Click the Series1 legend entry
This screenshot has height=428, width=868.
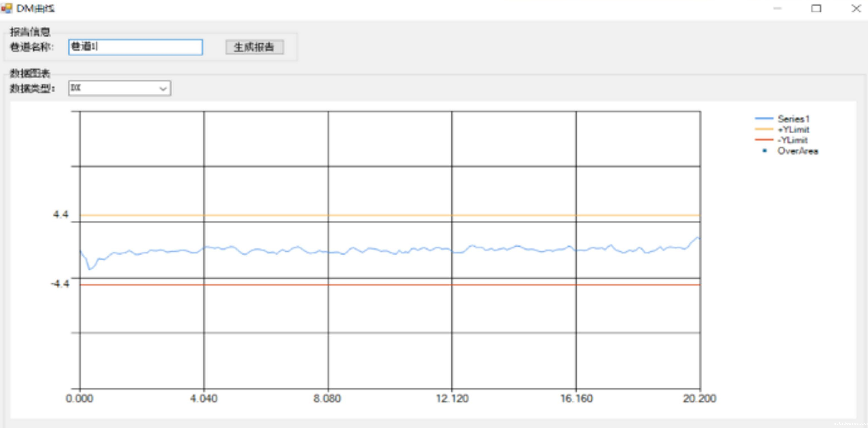tap(793, 119)
